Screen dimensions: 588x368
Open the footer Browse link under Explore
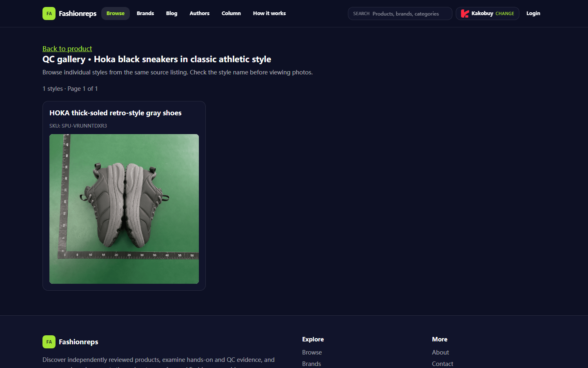312,352
